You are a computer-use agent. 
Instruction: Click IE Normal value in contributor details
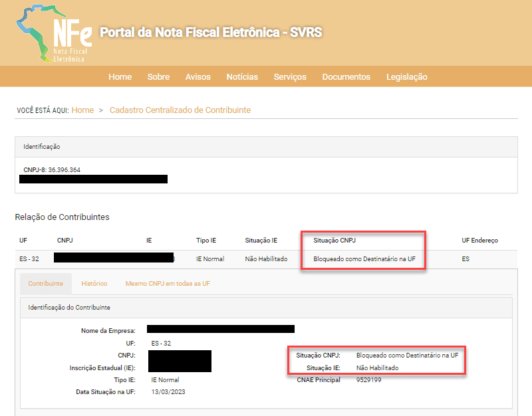165,380
